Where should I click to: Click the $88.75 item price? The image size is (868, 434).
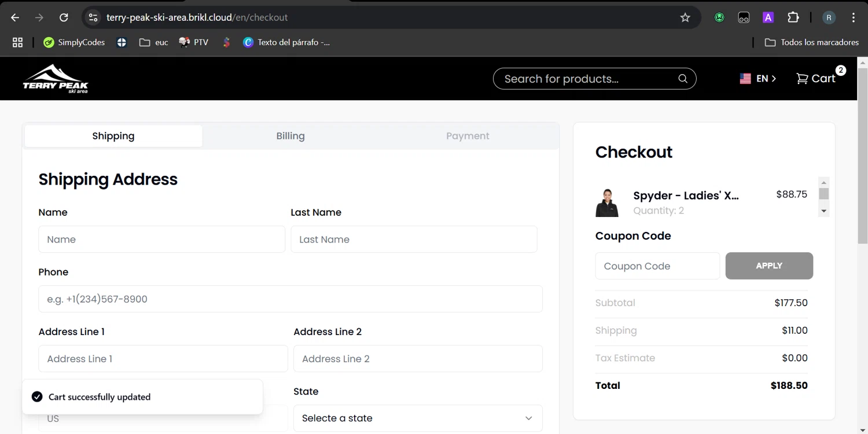(792, 194)
